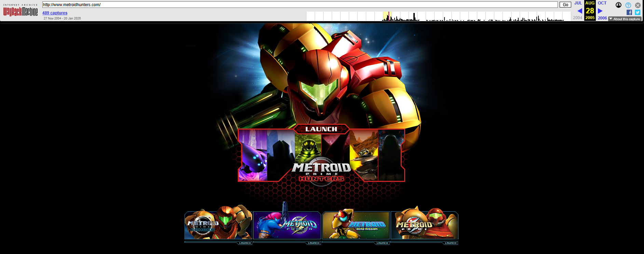Viewport: 644px width, 254px height.
Task: Click the Metroid Prime Hunters logo
Action: point(321,171)
